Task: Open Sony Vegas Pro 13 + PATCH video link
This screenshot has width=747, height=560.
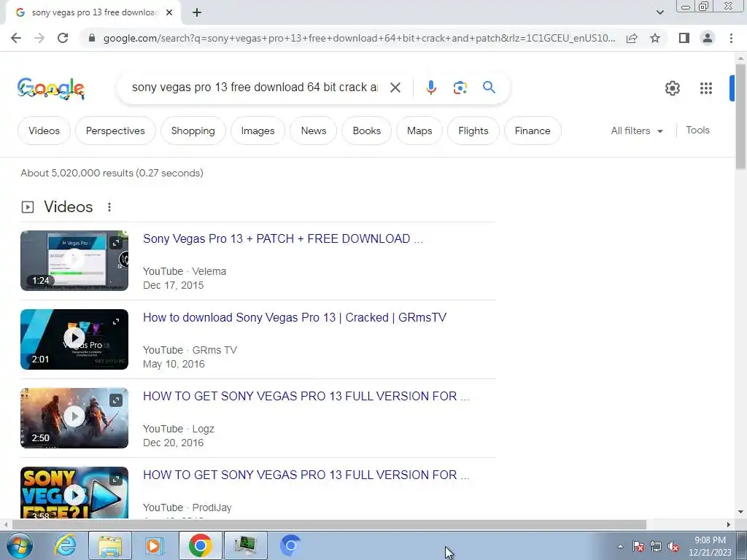Action: [283, 238]
